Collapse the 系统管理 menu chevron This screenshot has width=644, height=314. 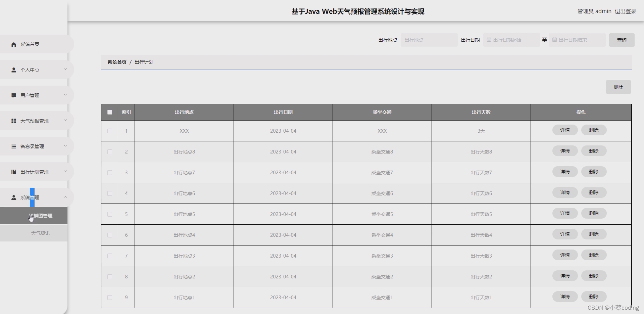65,197
